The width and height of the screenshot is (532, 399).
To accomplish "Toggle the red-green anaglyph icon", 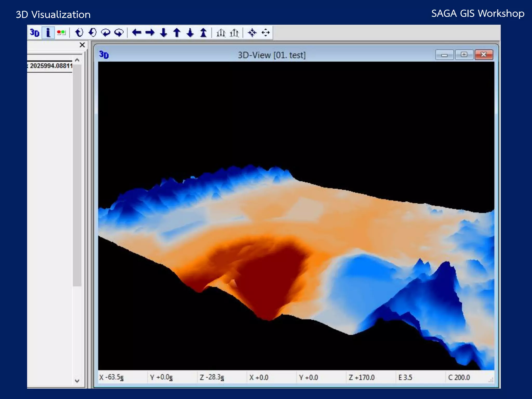I will [x=62, y=33].
